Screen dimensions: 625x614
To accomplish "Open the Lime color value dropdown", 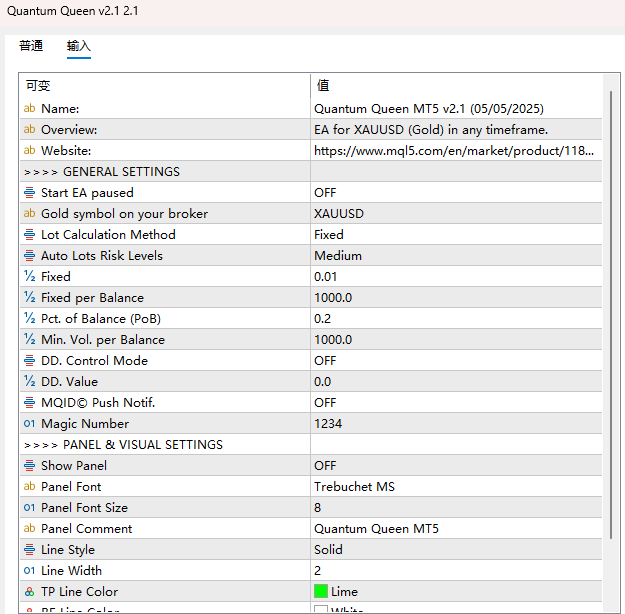I will point(456,592).
